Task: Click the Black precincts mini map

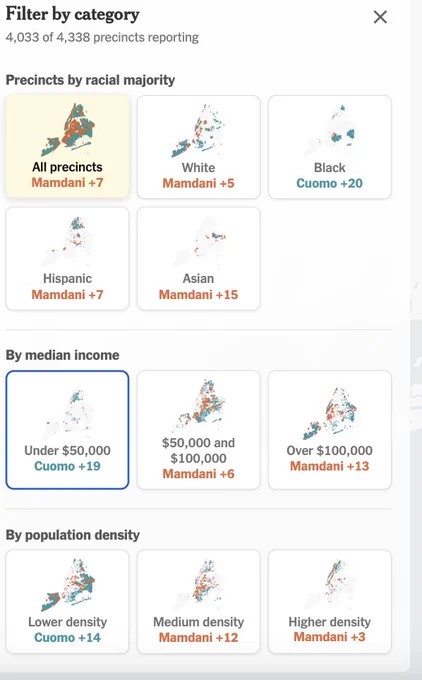Action: click(x=330, y=130)
